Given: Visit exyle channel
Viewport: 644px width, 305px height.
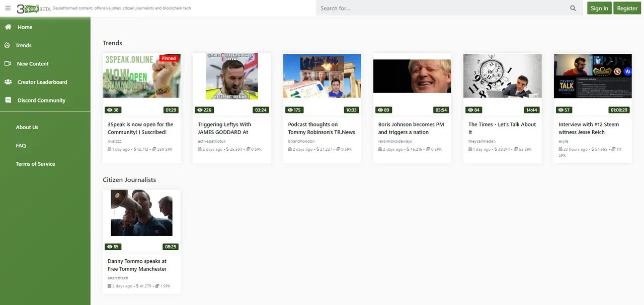Looking at the screenshot, I should pos(563,141).
